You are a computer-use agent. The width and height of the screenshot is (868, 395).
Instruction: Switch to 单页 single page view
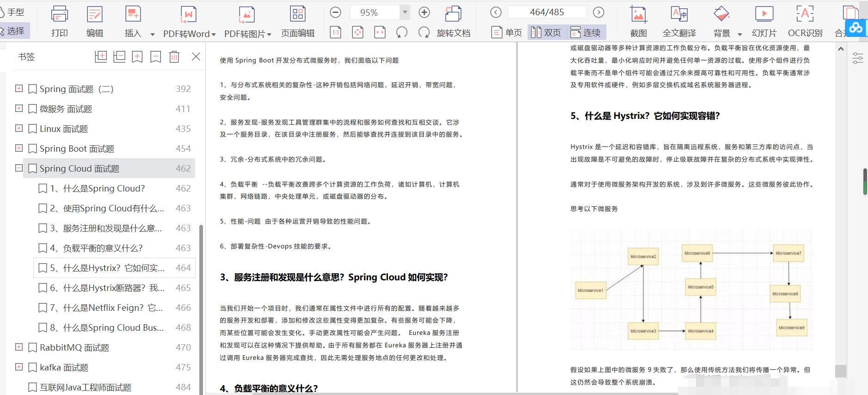coord(507,32)
